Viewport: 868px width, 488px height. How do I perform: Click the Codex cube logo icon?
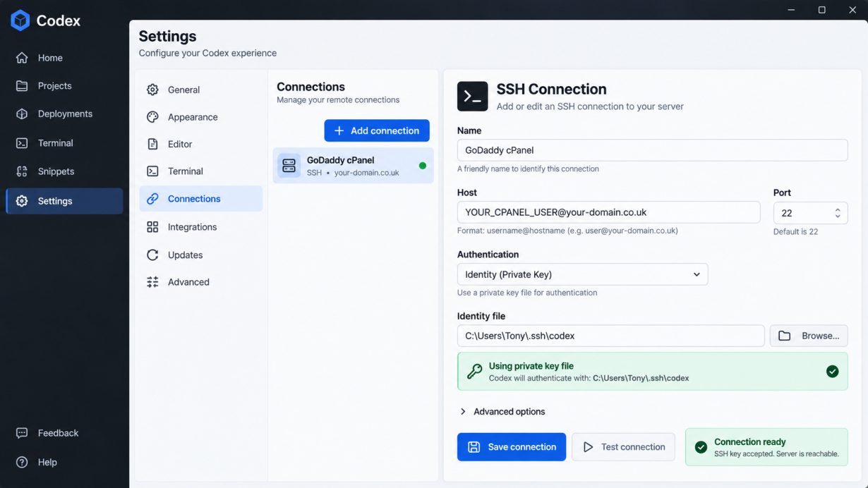[20, 20]
